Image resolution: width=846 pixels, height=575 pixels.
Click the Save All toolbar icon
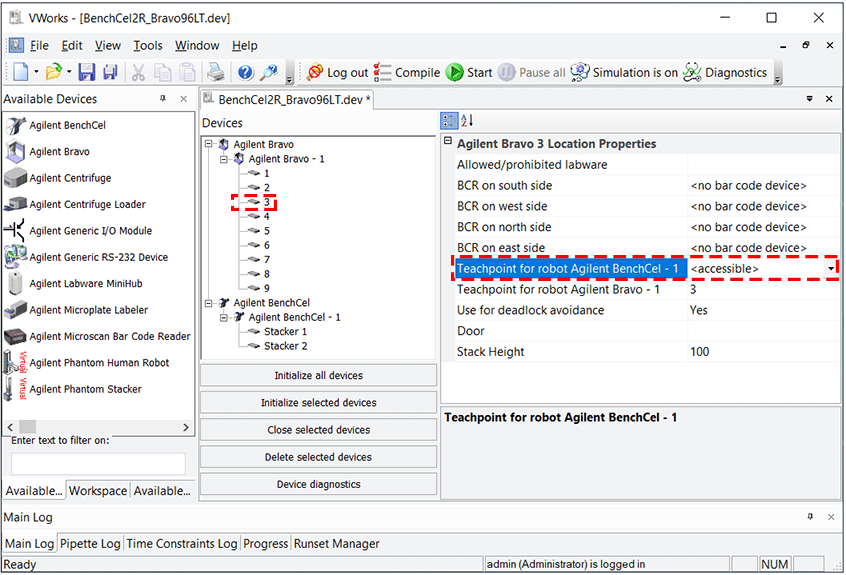(110, 72)
